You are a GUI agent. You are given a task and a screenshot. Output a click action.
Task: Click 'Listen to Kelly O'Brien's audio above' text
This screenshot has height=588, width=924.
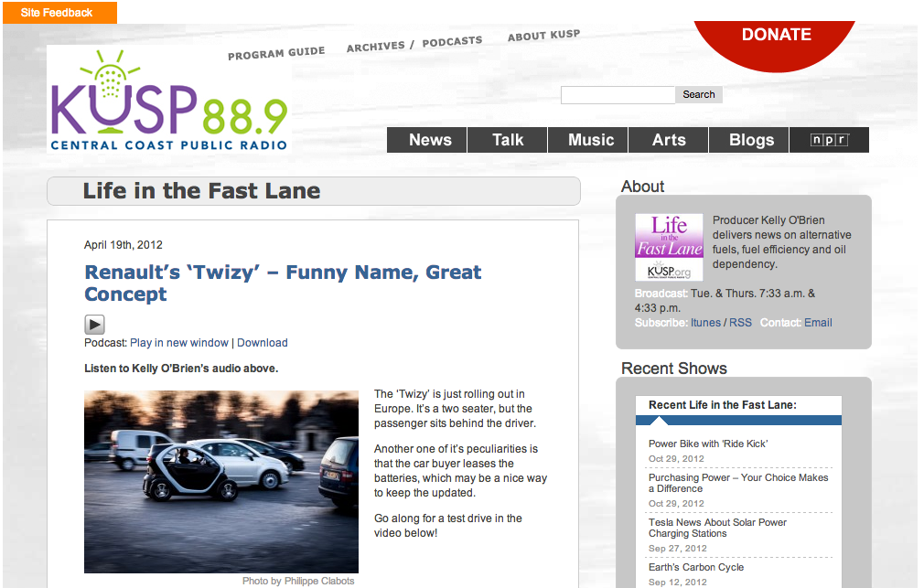[181, 369]
